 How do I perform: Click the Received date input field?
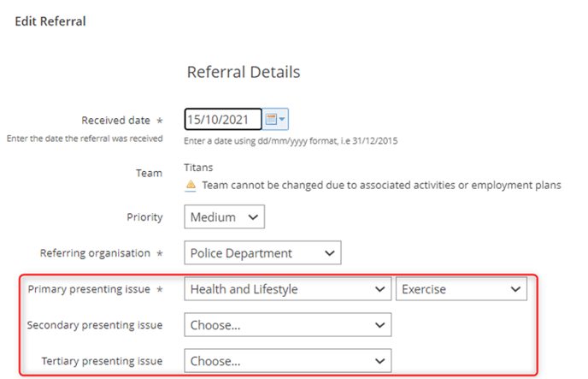click(223, 119)
